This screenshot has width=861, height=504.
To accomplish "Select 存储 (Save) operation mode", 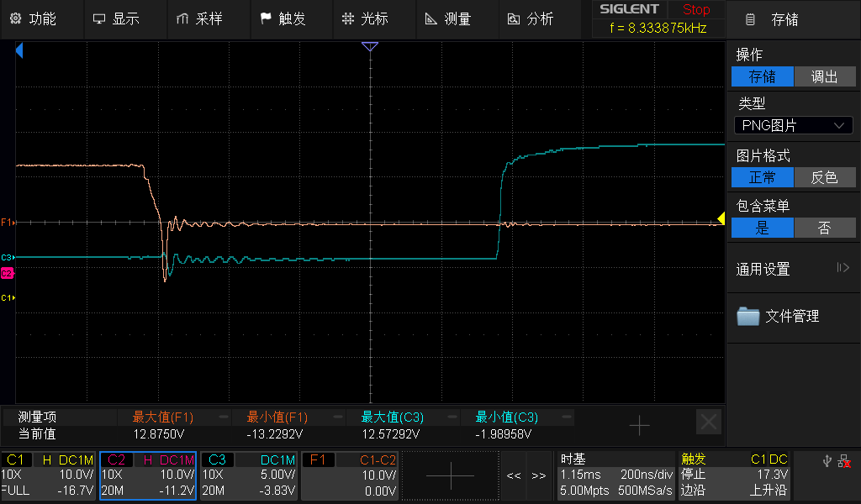I will click(x=762, y=76).
